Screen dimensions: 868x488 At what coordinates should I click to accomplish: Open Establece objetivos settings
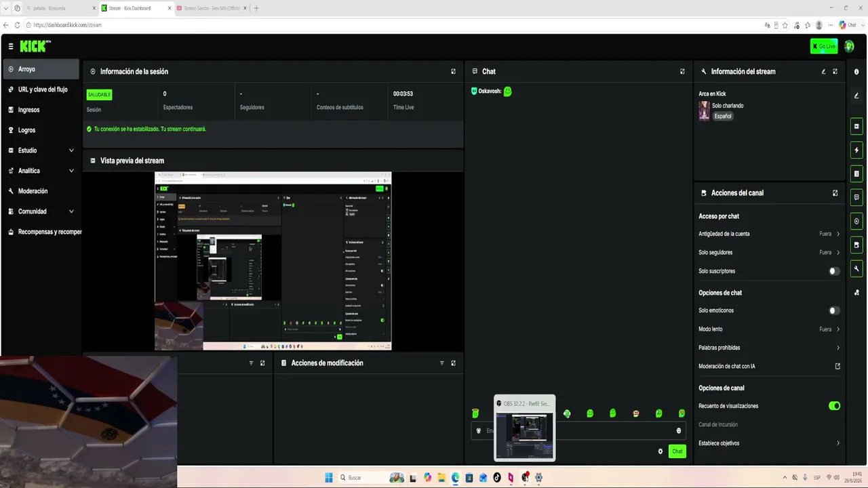pyautogui.click(x=770, y=443)
